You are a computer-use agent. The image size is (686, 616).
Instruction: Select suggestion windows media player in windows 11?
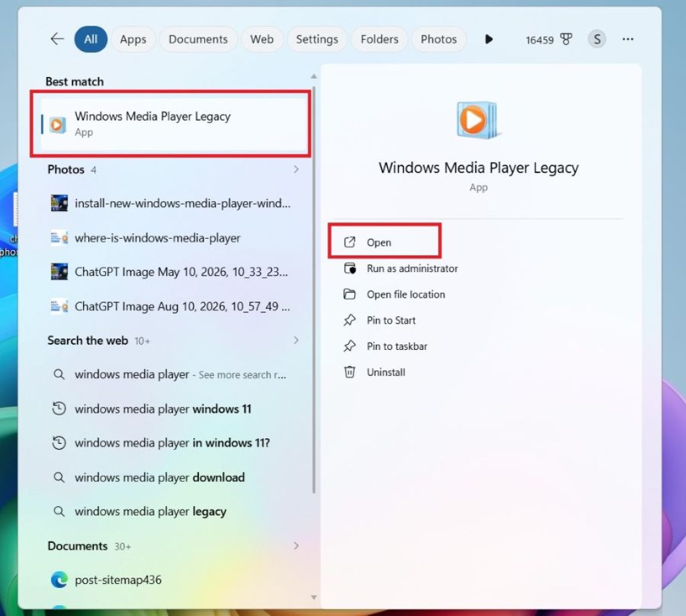pos(174,443)
